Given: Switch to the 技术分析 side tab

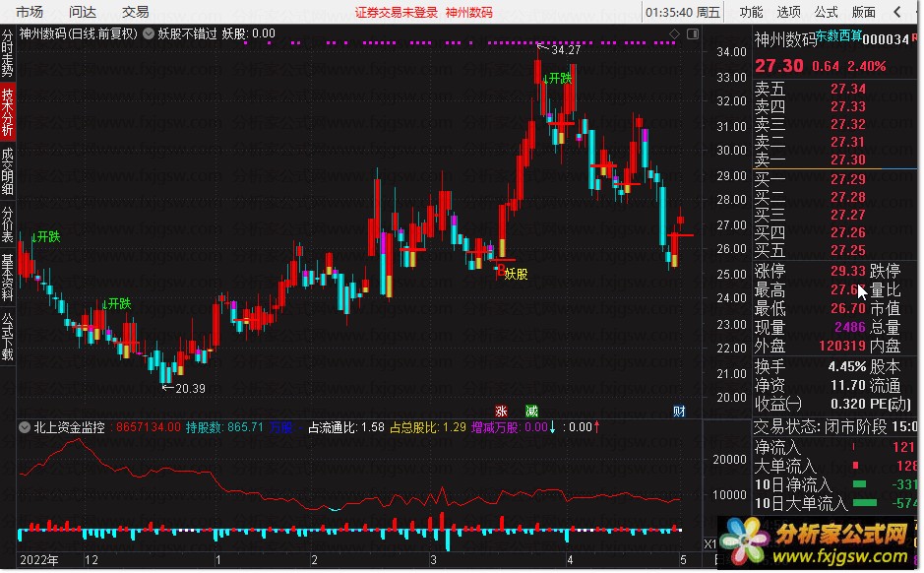Looking at the screenshot, I should pos(7,111).
